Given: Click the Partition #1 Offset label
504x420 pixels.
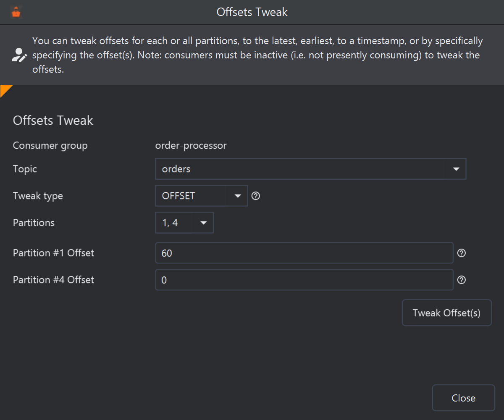Looking at the screenshot, I should pos(54,253).
